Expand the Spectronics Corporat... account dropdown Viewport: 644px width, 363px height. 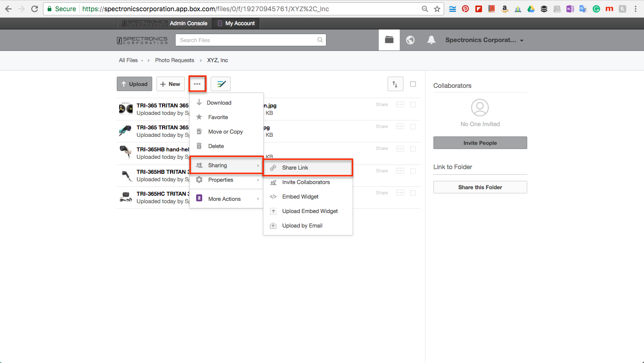484,40
